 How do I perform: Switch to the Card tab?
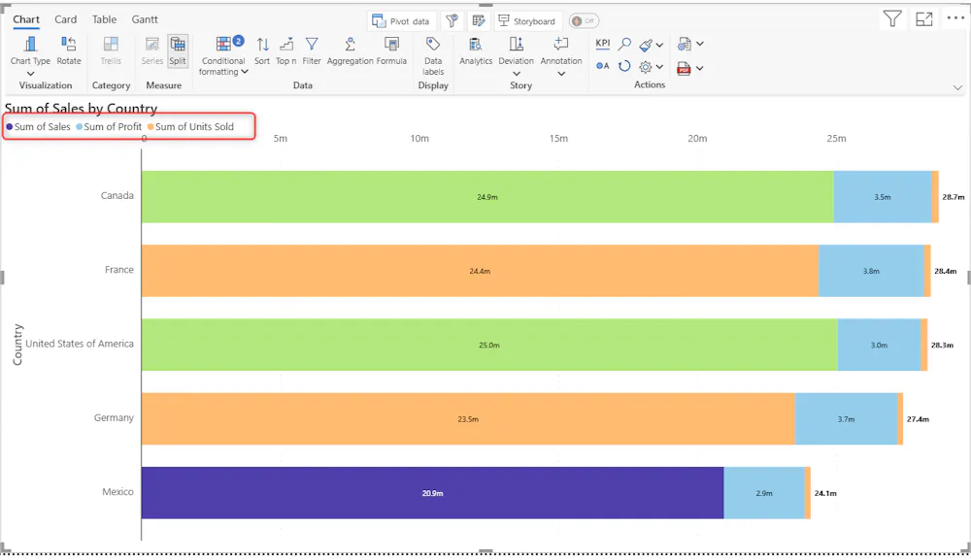[x=66, y=19]
